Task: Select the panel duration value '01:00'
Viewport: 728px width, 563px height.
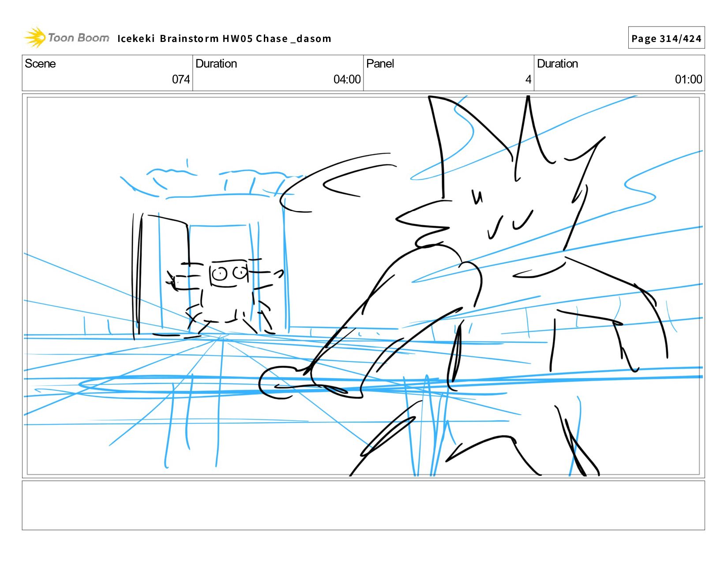Action: click(x=688, y=79)
